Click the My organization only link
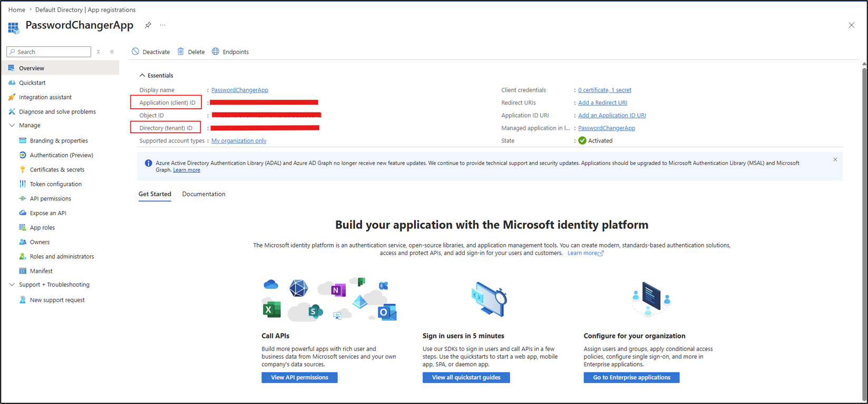Image resolution: width=868 pixels, height=404 pixels. click(239, 141)
